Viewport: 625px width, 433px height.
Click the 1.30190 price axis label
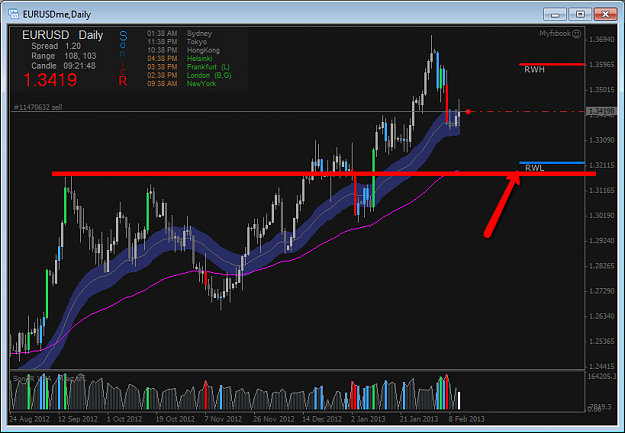(601, 216)
